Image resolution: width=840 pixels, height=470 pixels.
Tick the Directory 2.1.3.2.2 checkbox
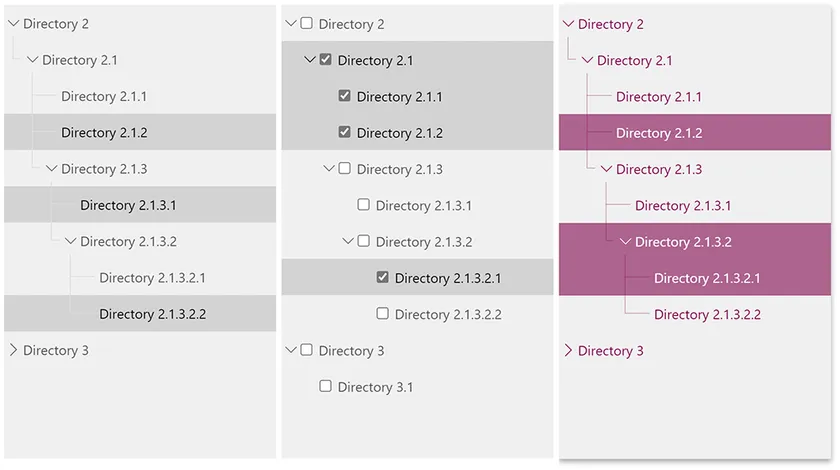[383, 314]
